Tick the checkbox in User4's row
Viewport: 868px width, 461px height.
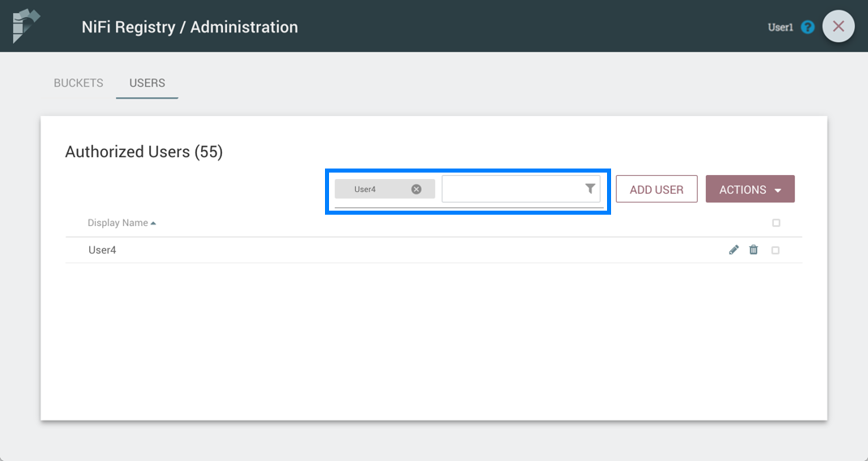776,250
